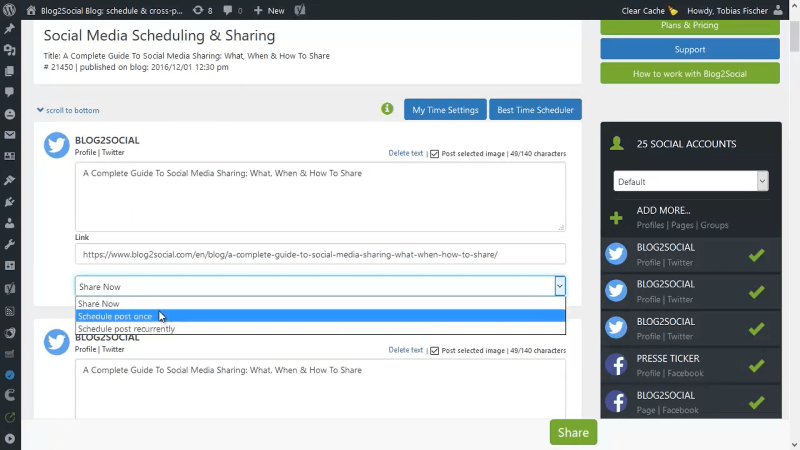Click the play-circle collapse menu icon
Image resolution: width=800 pixels, height=450 pixels.
pyautogui.click(x=10, y=438)
